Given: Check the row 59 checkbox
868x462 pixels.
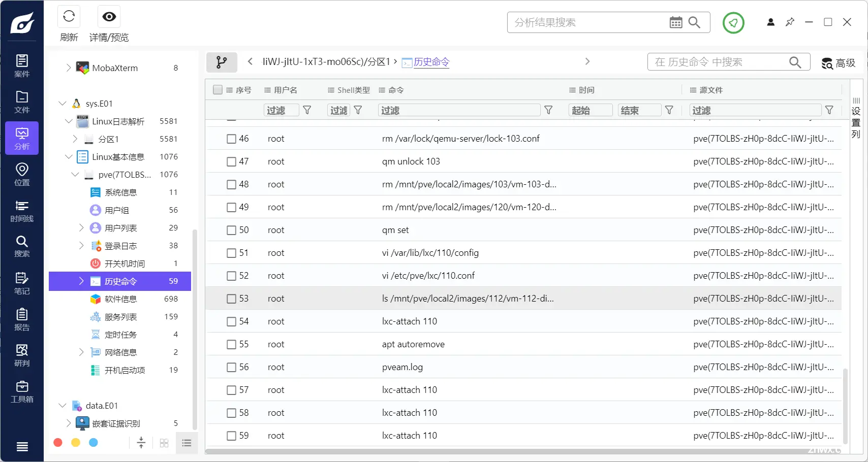Looking at the screenshot, I should pos(232,436).
